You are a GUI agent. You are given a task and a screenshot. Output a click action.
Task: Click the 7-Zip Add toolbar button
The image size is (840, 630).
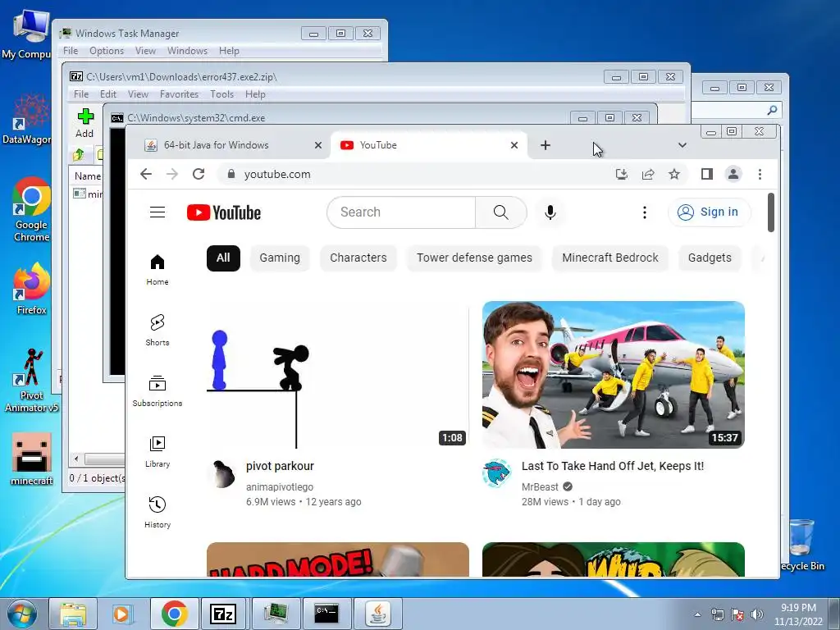pyautogui.click(x=84, y=123)
